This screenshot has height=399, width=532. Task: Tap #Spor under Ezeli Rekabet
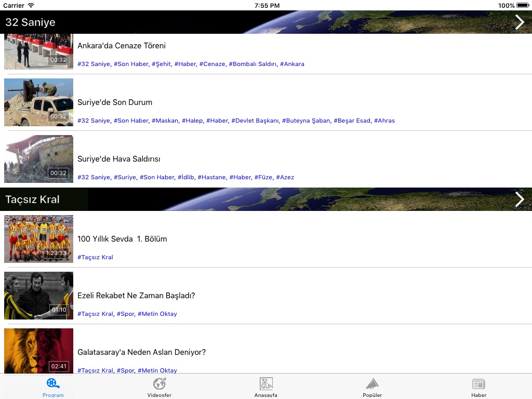(x=126, y=314)
